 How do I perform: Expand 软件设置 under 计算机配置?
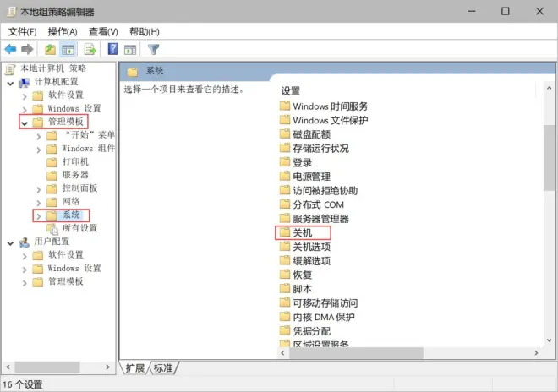[x=25, y=96]
